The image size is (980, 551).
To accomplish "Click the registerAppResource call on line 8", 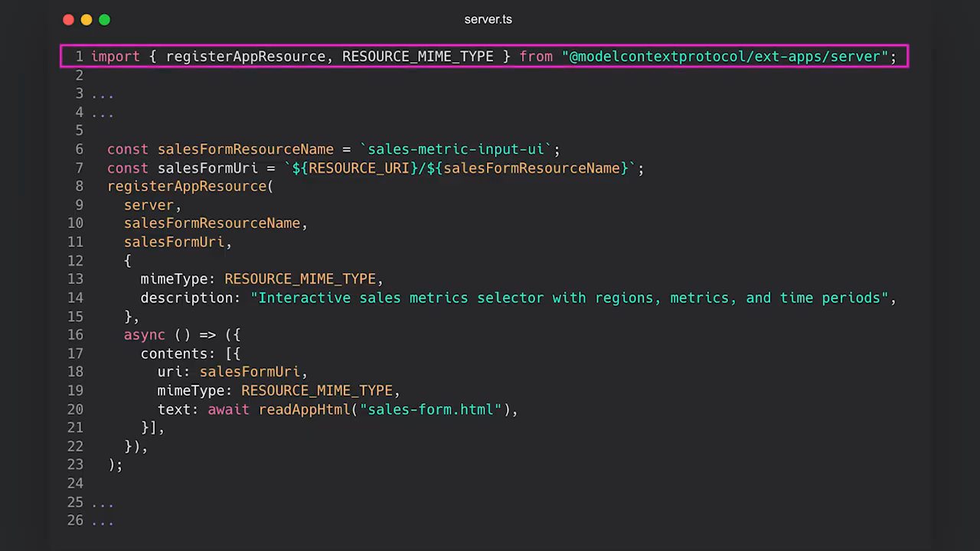I will [187, 187].
